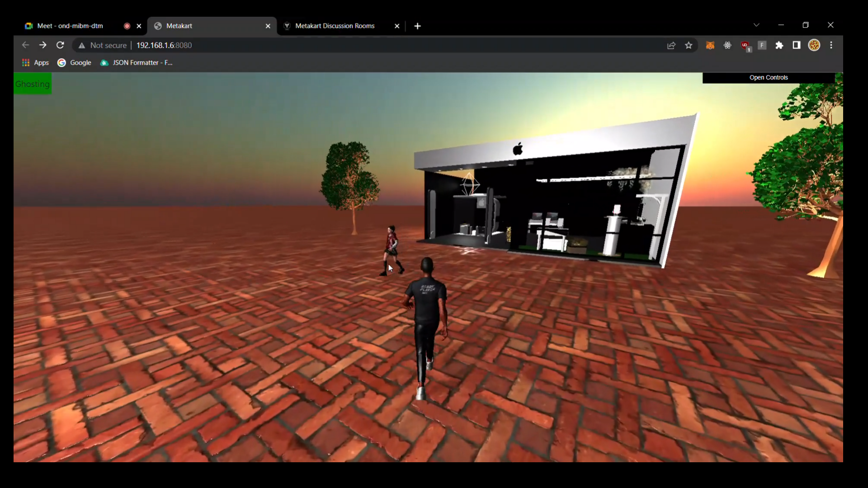Open the Google bookmark
The height and width of the screenshot is (488, 868).
coord(75,63)
